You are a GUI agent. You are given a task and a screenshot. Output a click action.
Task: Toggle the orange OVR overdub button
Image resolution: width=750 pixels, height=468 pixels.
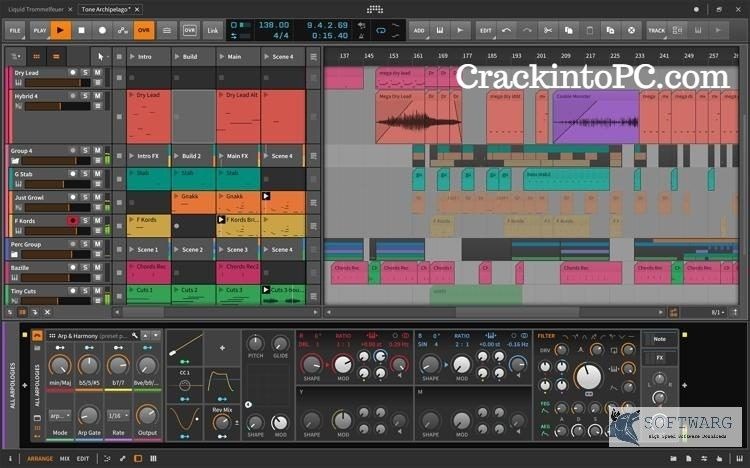143,30
